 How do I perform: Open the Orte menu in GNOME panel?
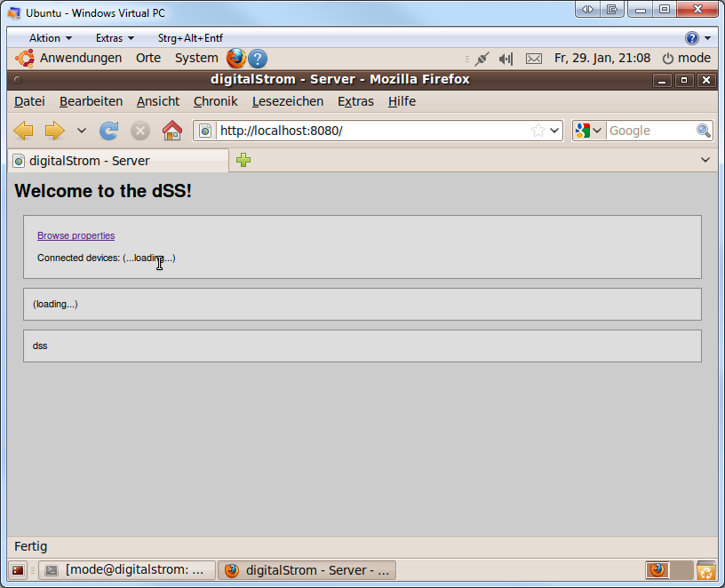(x=148, y=59)
